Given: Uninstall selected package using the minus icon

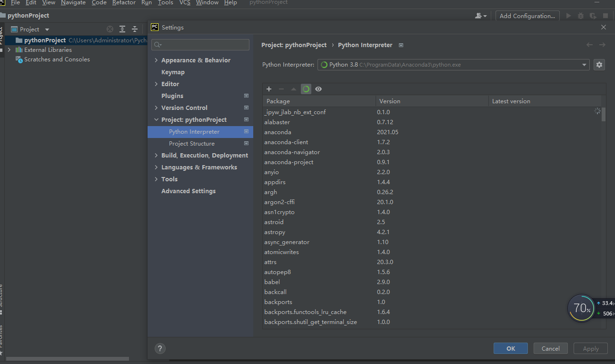Looking at the screenshot, I should coord(281,89).
